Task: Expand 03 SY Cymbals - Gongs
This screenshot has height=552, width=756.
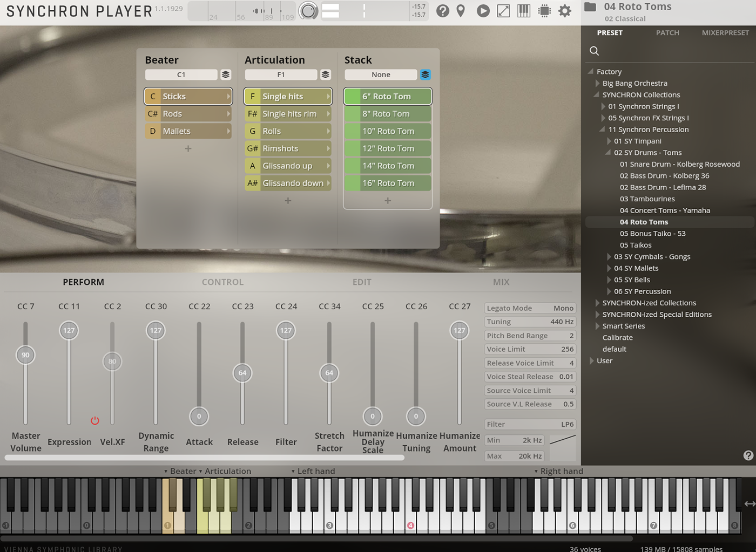Action: (609, 256)
